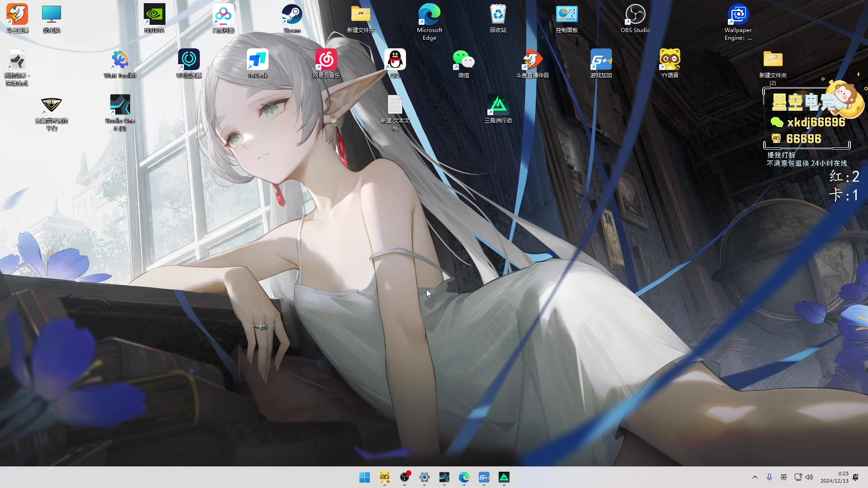868x488 pixels.
Task: Open the Control Panel (控制面板) icon
Action: tap(567, 18)
